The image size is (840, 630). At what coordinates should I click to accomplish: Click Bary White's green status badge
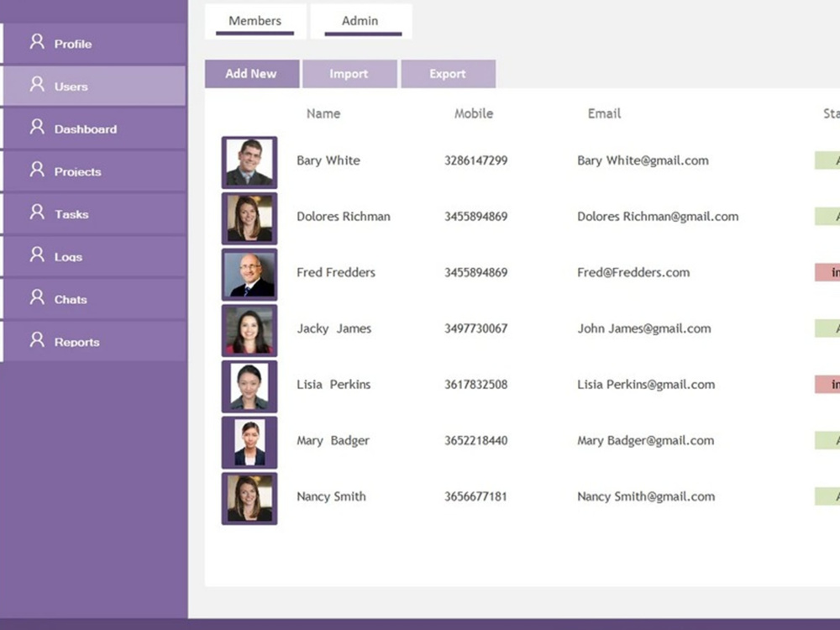827,160
